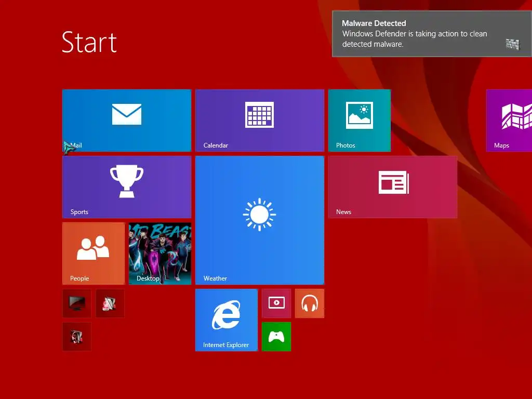The height and width of the screenshot is (399, 532).
Task: Open the People tile
Action: pos(94,254)
